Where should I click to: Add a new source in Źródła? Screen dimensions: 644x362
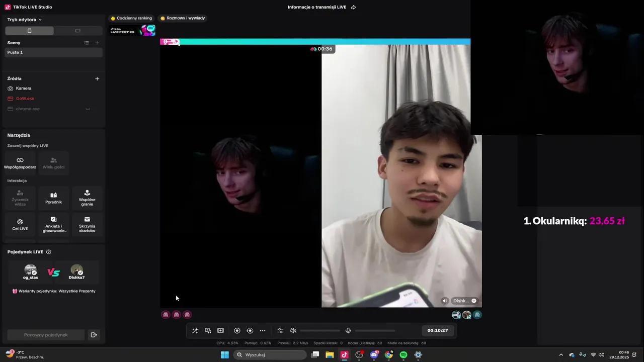[97, 78]
